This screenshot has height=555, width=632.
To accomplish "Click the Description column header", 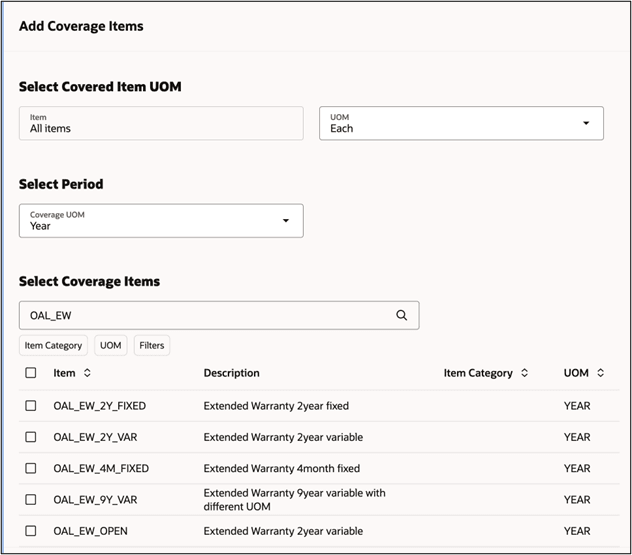I will 231,373.
